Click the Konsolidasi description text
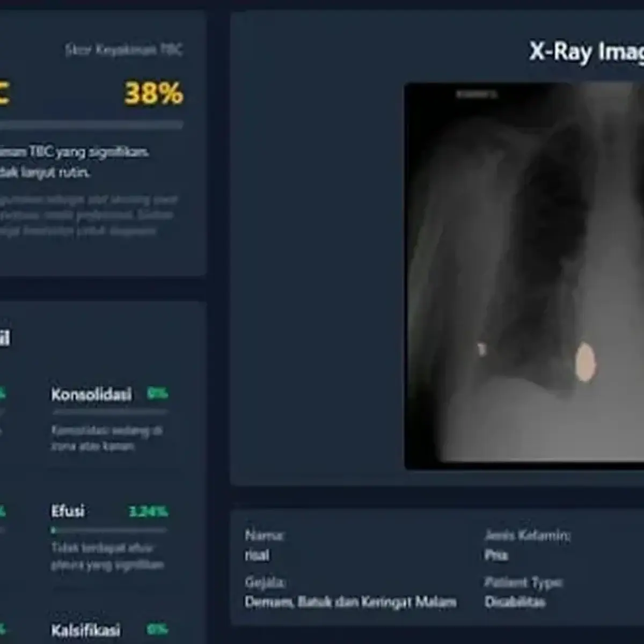Image resolution: width=644 pixels, height=644 pixels. [x=107, y=438]
